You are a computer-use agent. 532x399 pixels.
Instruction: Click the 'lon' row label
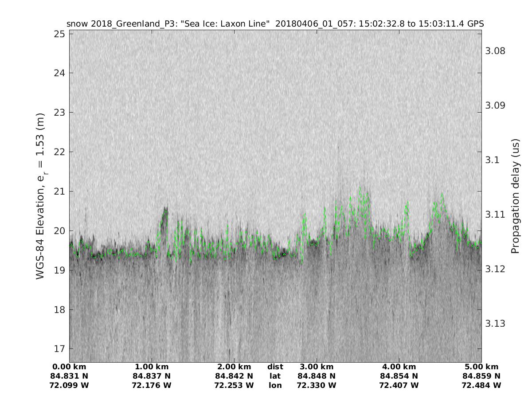pyautogui.click(x=275, y=385)
